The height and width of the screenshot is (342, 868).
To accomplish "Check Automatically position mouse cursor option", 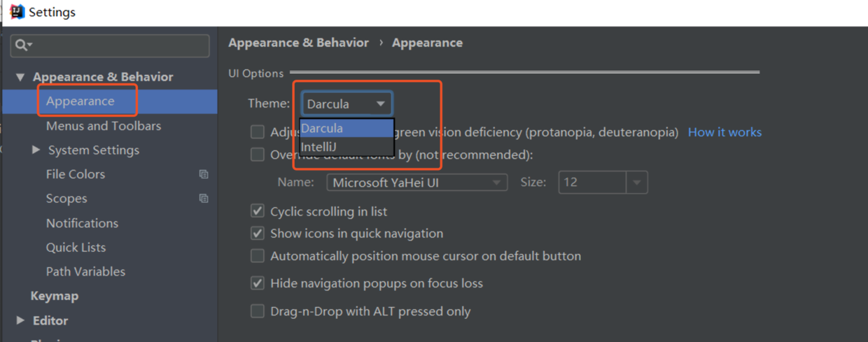I will click(x=258, y=256).
